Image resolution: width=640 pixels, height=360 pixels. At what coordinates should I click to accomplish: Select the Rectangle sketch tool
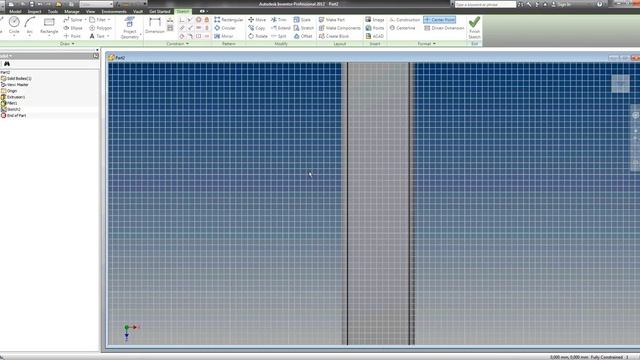click(x=49, y=25)
